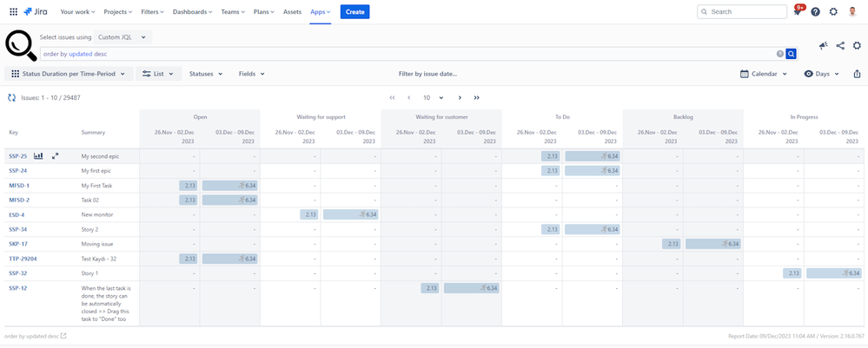The height and width of the screenshot is (348, 868).
Task: Open the Dashboards menu
Action: (193, 11)
